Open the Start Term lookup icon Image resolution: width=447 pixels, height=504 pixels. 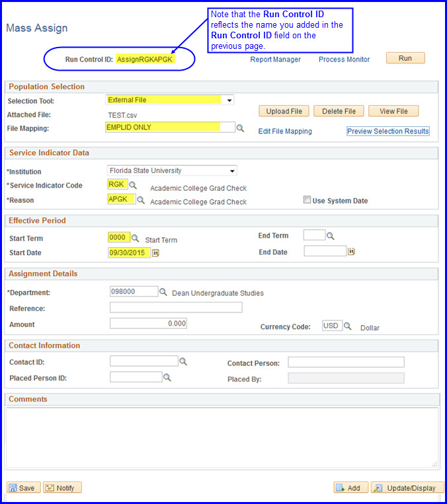coord(136,238)
